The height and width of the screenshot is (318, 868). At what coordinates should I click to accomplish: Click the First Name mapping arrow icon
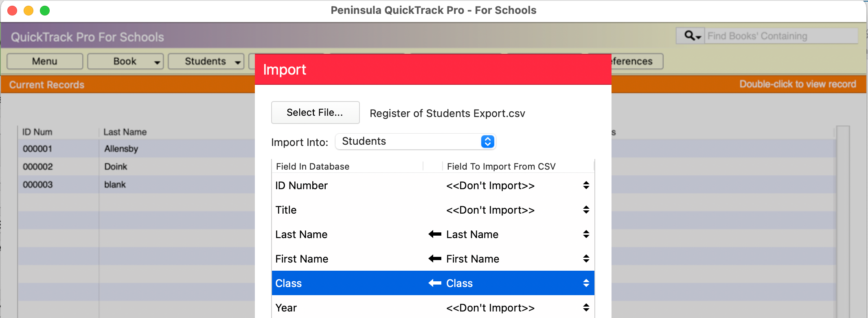point(435,258)
